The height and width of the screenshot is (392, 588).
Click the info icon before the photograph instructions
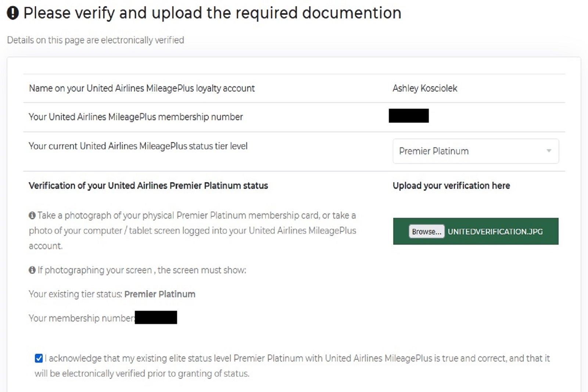(32, 215)
